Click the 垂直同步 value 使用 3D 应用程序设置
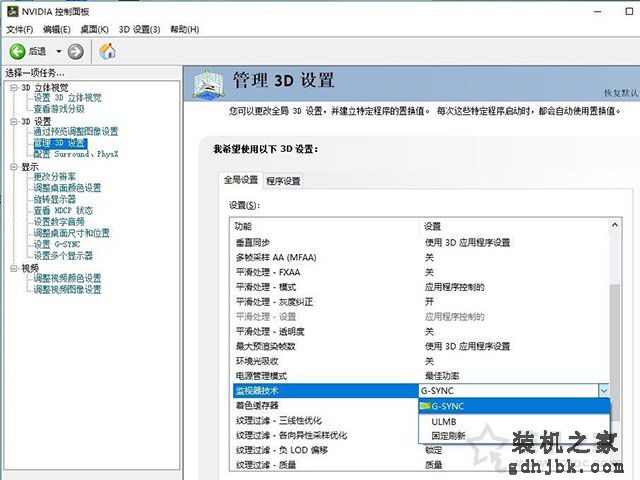Image resolution: width=640 pixels, height=480 pixels. pos(467,242)
